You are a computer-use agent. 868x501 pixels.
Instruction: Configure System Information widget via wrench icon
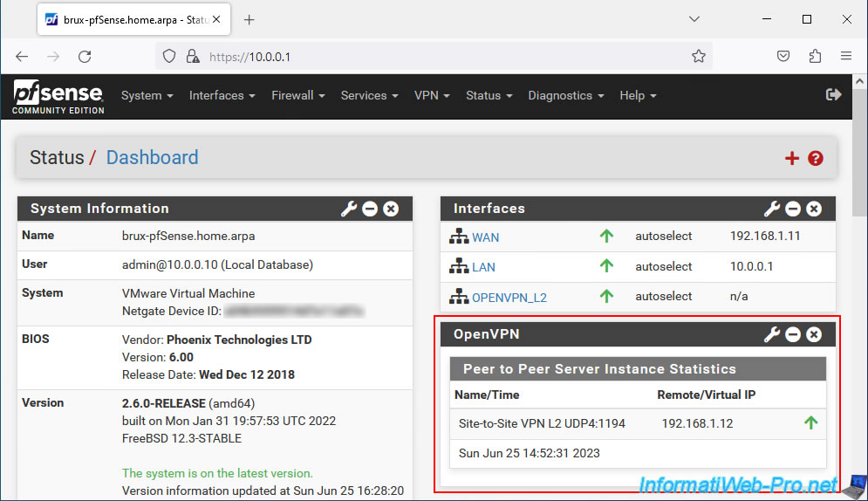tap(348, 209)
